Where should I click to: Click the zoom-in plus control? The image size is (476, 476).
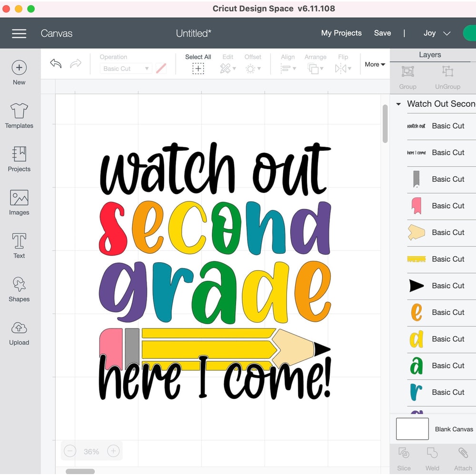point(113,451)
